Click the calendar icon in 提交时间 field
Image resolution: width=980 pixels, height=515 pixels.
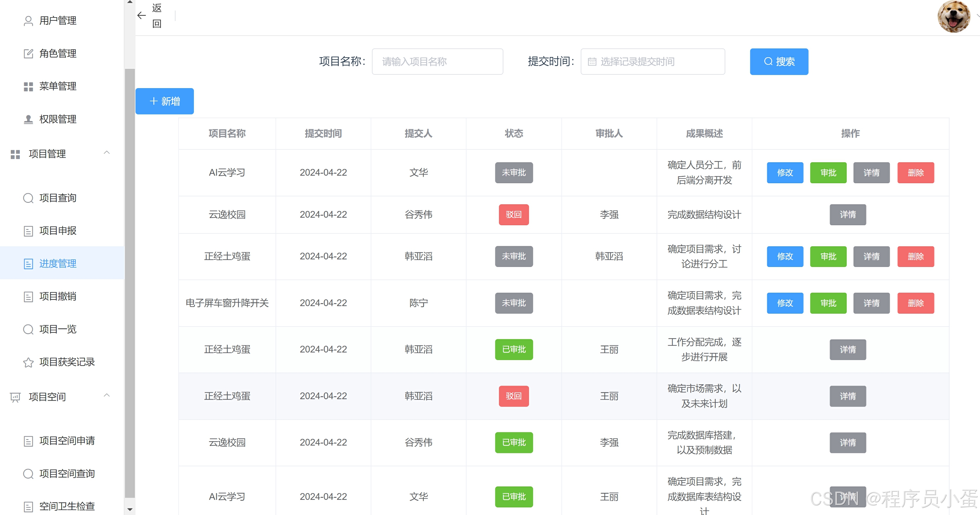592,62
